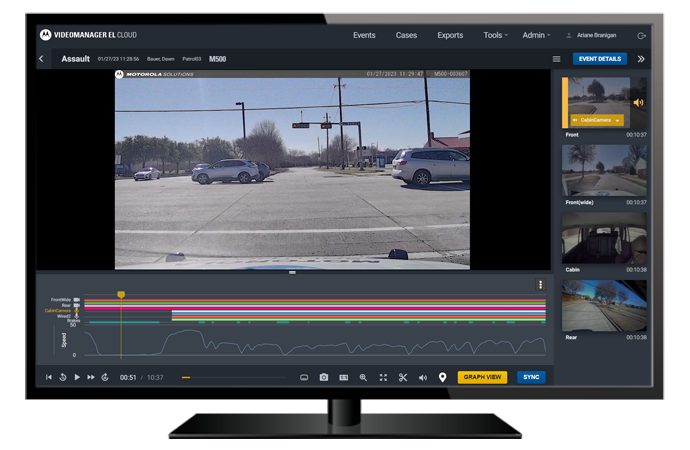Toggle the closed captions icon
Viewport: 690px width, 450px height.
(343, 378)
